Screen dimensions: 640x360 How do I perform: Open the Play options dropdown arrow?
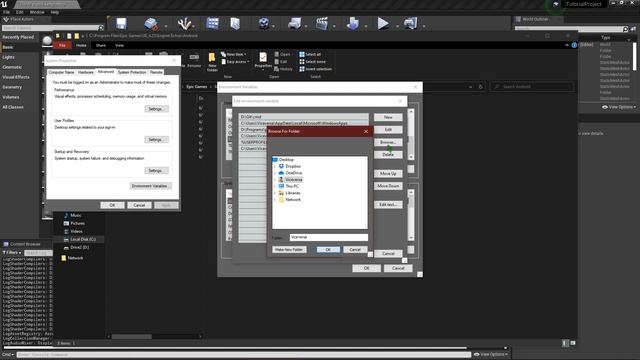click(x=397, y=26)
